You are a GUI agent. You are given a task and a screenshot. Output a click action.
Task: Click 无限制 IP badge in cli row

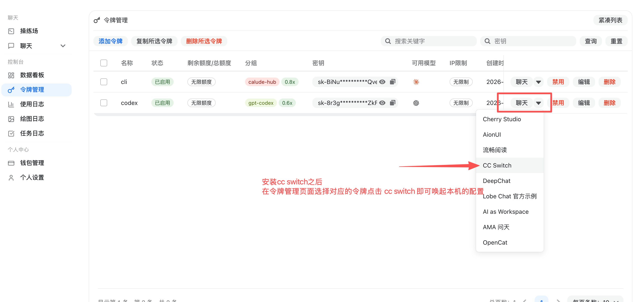(461, 82)
